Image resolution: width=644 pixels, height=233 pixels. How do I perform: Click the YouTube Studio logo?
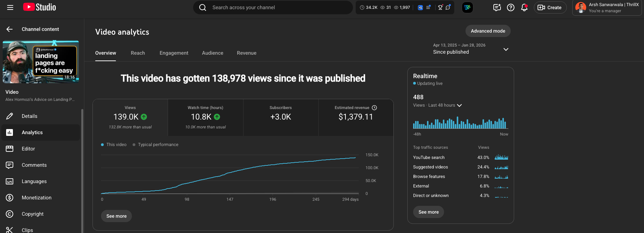(39, 7)
